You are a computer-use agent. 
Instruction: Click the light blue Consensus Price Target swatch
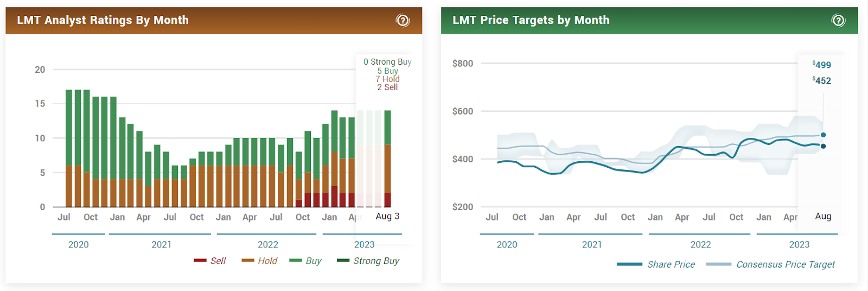pos(718,264)
